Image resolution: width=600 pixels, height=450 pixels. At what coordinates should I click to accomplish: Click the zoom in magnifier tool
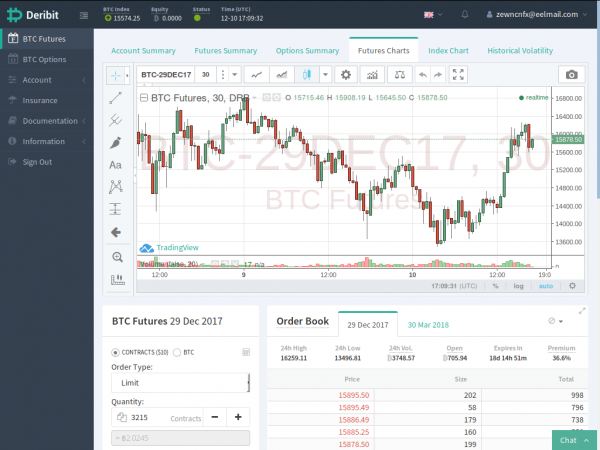[x=117, y=257]
